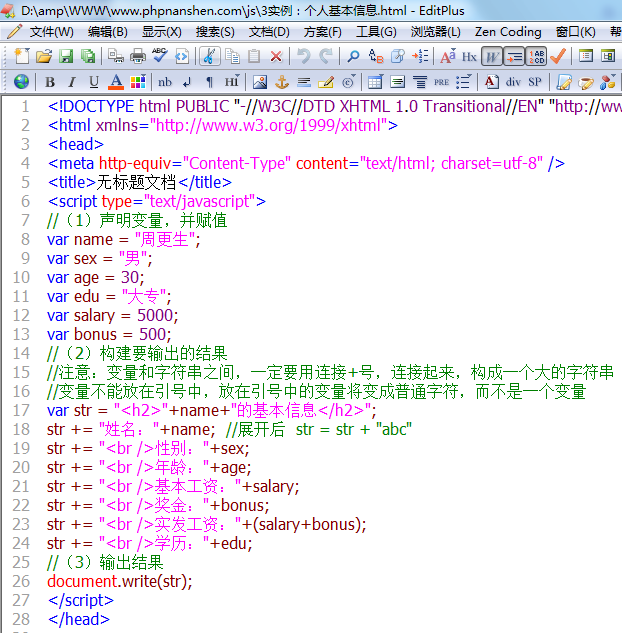Insert an anchor link icon
The height and width of the screenshot is (633, 622).
pyautogui.click(x=282, y=82)
